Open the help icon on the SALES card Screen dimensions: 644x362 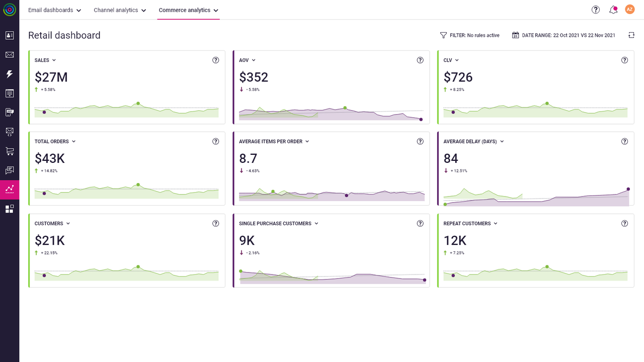click(x=216, y=60)
